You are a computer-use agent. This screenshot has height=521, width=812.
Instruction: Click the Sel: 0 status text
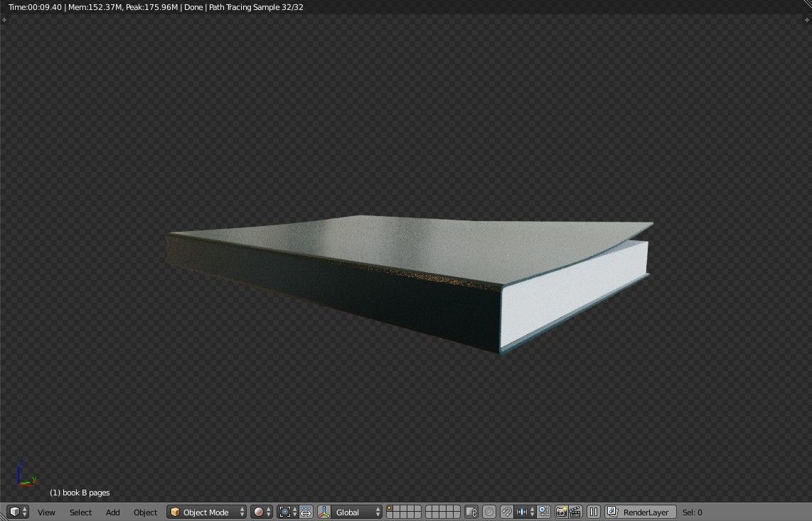[x=693, y=512]
